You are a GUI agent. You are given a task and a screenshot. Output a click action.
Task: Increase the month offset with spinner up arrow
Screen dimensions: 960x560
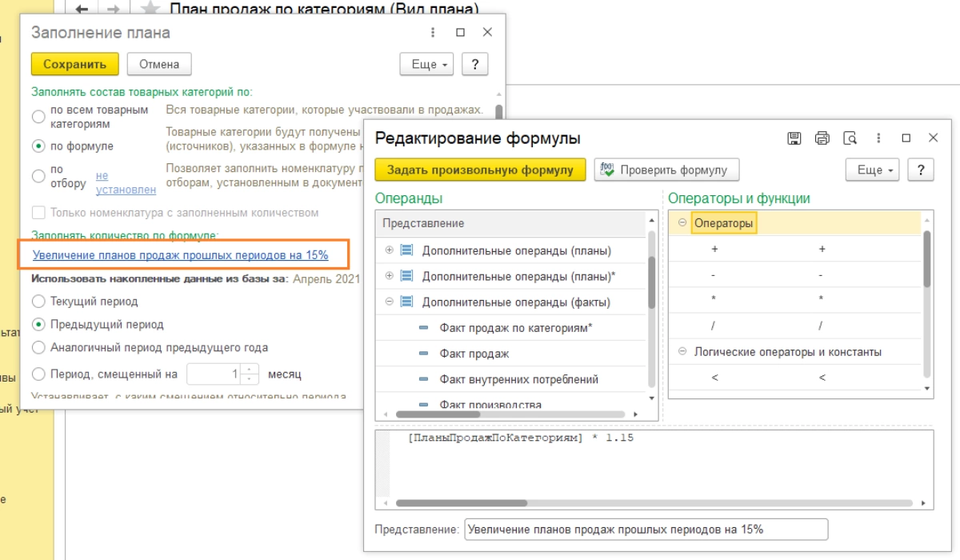pos(250,370)
